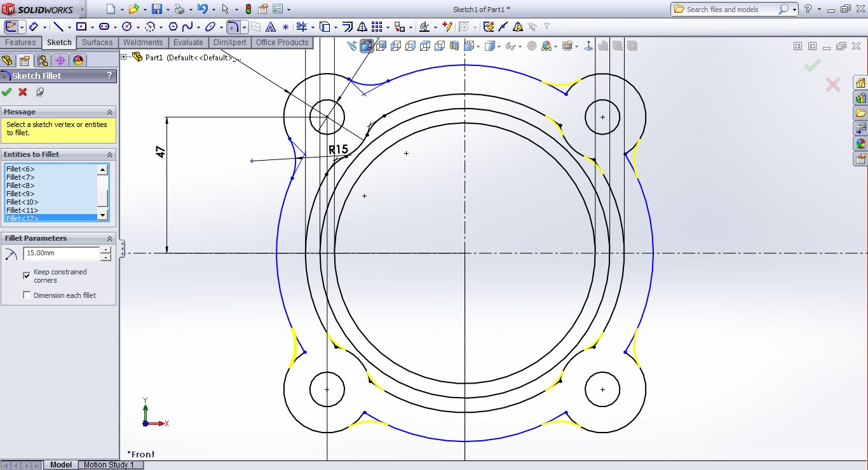Select the Line sketch tool

[58, 27]
